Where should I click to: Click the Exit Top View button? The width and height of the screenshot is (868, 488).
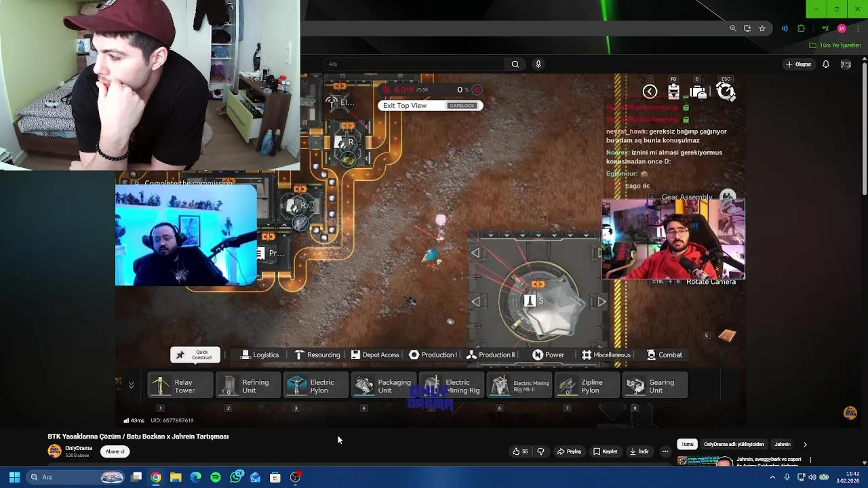(430, 106)
